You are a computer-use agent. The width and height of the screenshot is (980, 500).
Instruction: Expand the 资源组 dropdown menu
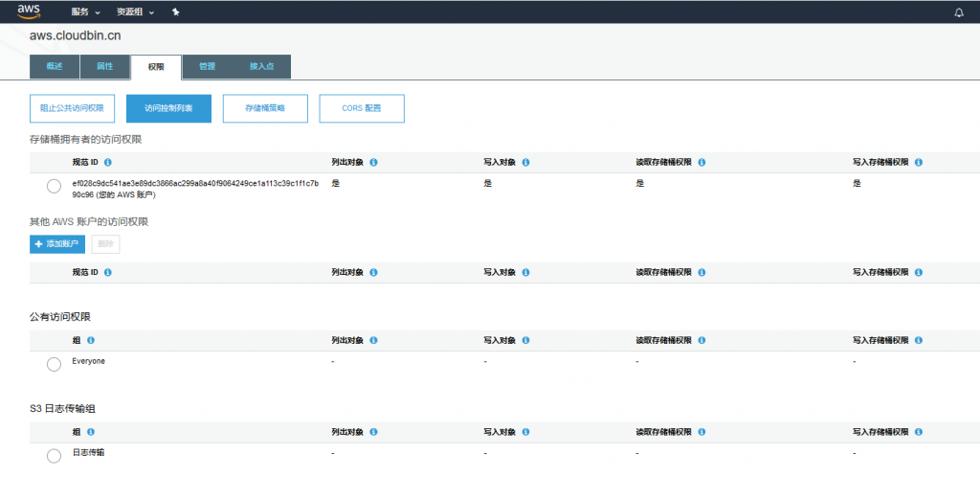(x=135, y=11)
